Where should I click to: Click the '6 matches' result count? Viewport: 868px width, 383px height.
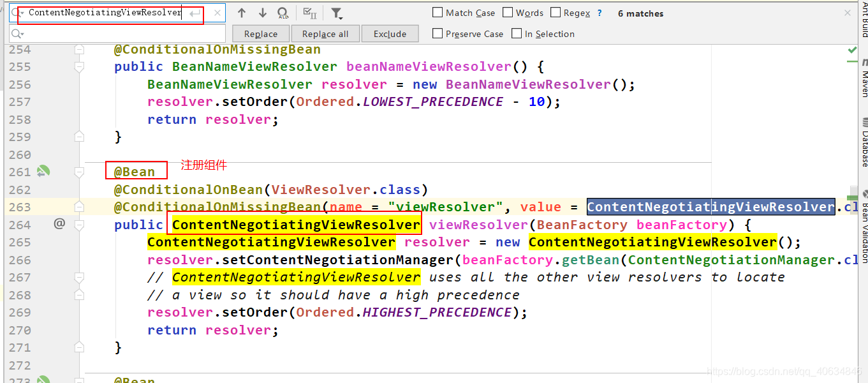coord(640,13)
